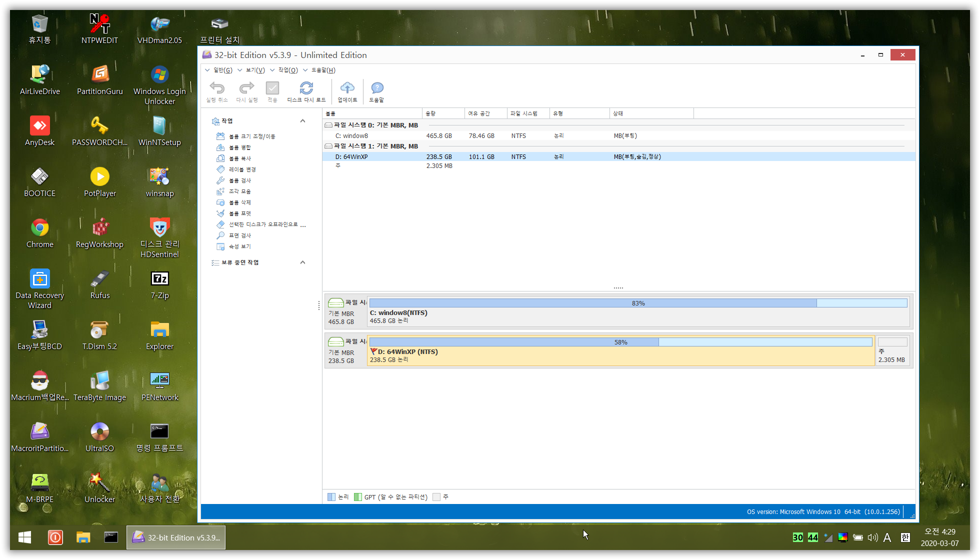Screen dimensions: 980x560
Task: Open BOOTICE desktop shortcut
Action: (40, 182)
